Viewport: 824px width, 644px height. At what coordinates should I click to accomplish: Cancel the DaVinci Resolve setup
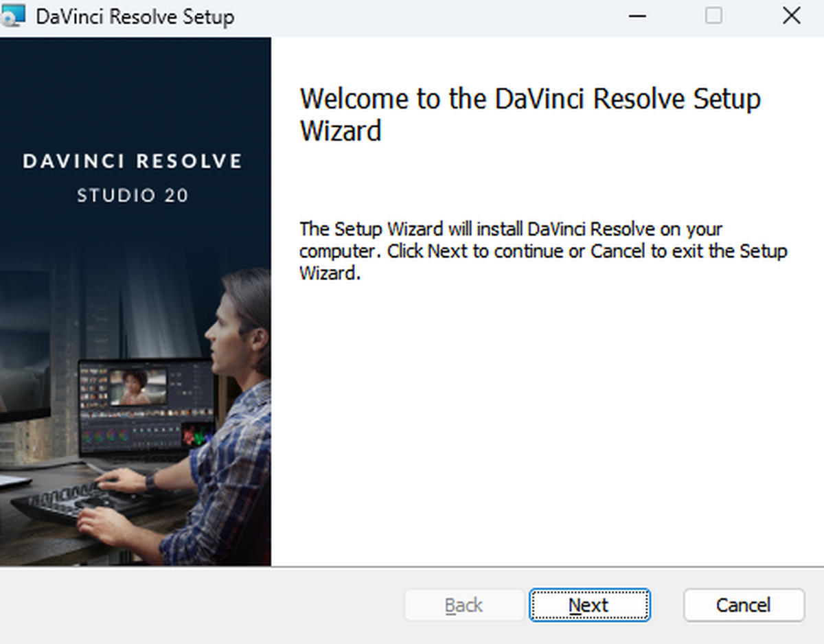(x=743, y=605)
